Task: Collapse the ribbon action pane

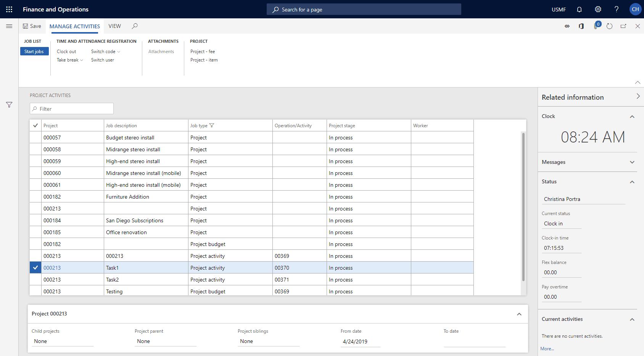Action: point(638,83)
